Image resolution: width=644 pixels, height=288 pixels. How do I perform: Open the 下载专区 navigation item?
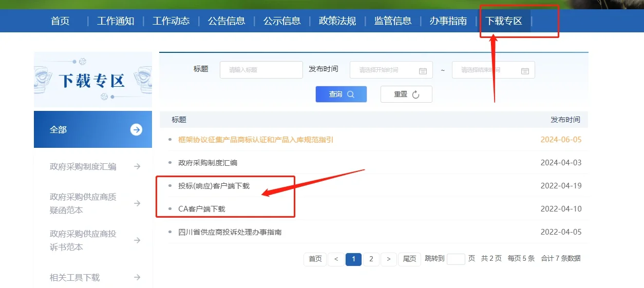[x=504, y=21]
